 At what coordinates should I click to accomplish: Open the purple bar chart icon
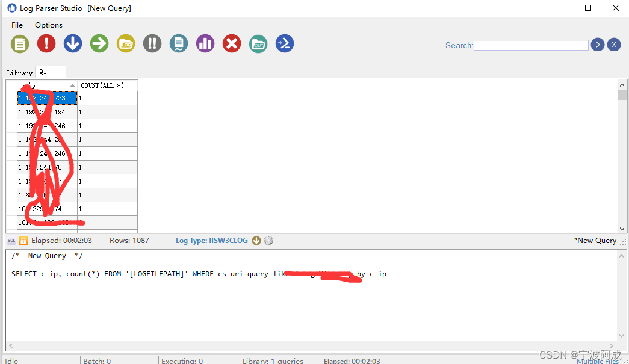pos(205,43)
